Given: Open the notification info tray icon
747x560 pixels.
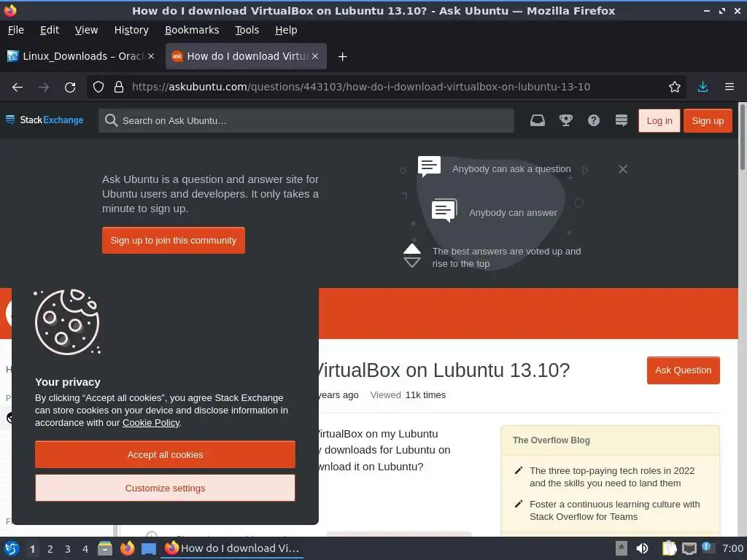Looking at the screenshot, I should click(708, 548).
